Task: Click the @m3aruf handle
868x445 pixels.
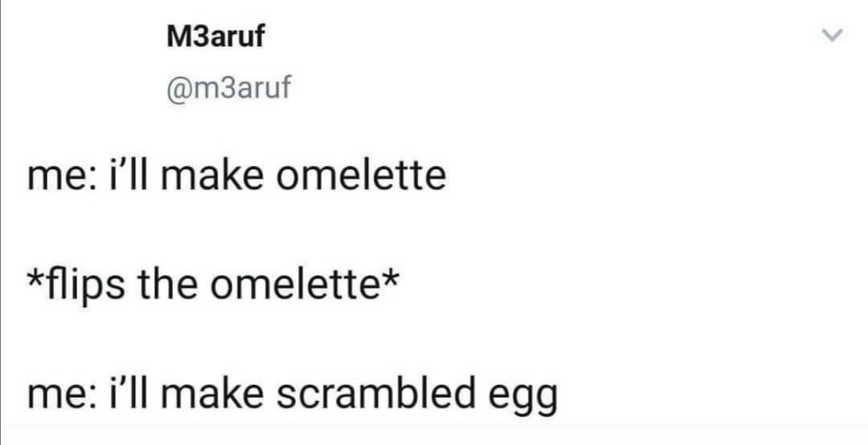Action: 225,87
